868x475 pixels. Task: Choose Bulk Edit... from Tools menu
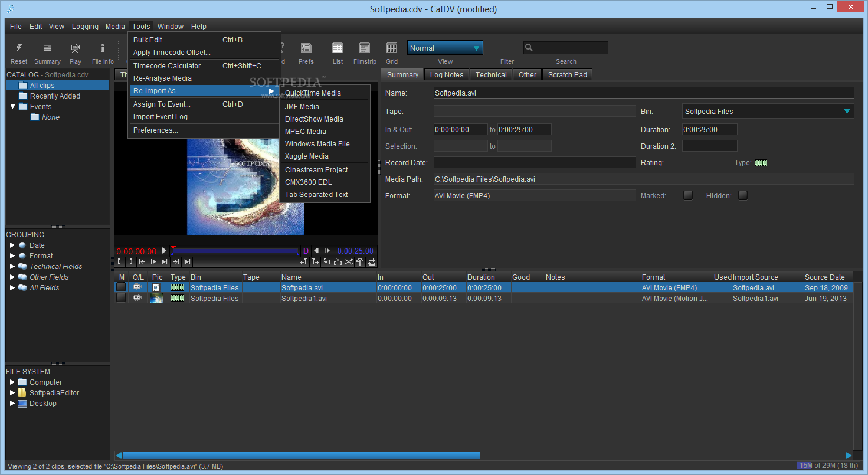pyautogui.click(x=204, y=40)
